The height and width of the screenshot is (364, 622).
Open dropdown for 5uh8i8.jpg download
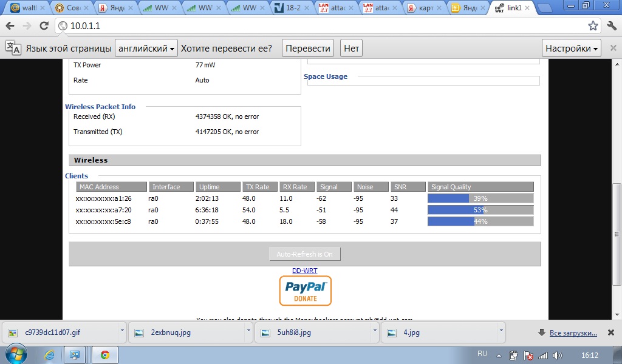click(374, 330)
